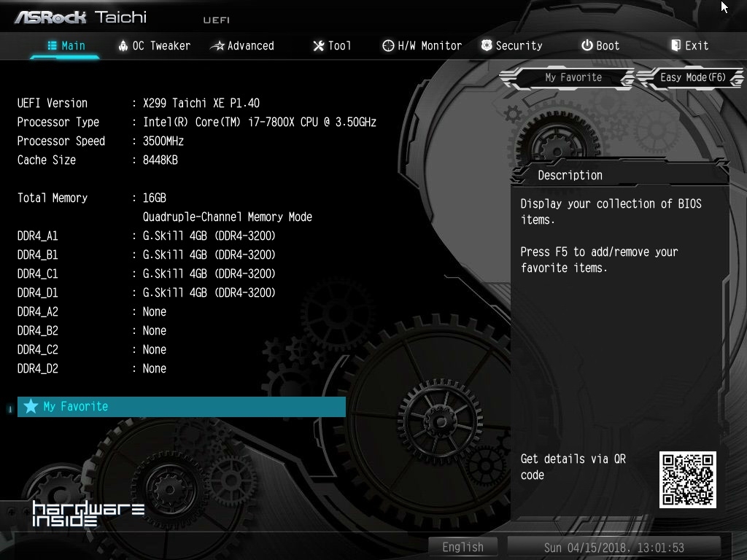Go to the Advanced tab
This screenshot has height=560, width=747.
[242, 46]
